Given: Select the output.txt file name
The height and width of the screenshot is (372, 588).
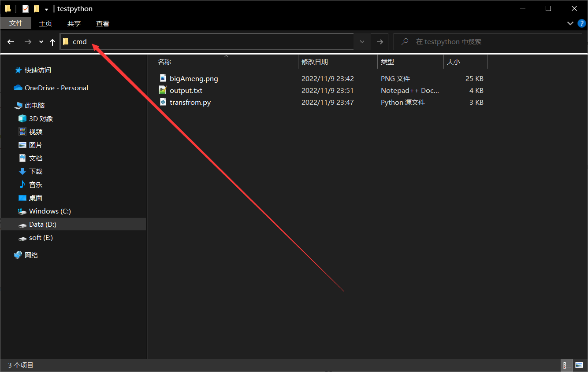Looking at the screenshot, I should (x=186, y=91).
